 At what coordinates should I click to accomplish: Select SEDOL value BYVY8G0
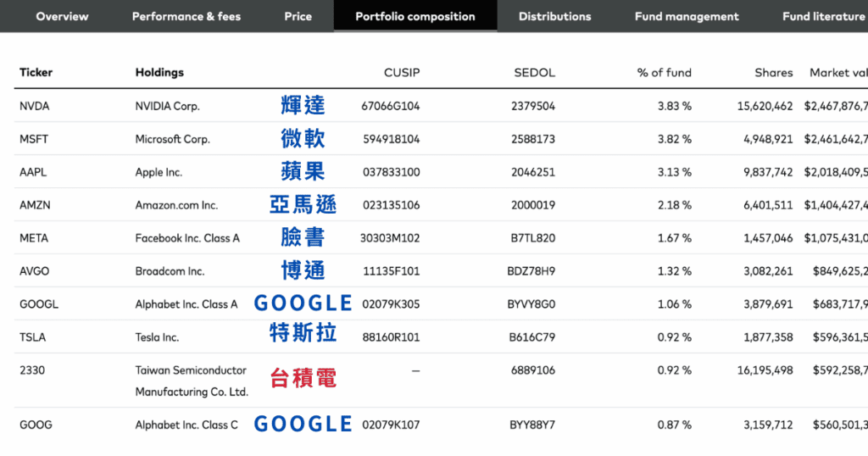[531, 304]
